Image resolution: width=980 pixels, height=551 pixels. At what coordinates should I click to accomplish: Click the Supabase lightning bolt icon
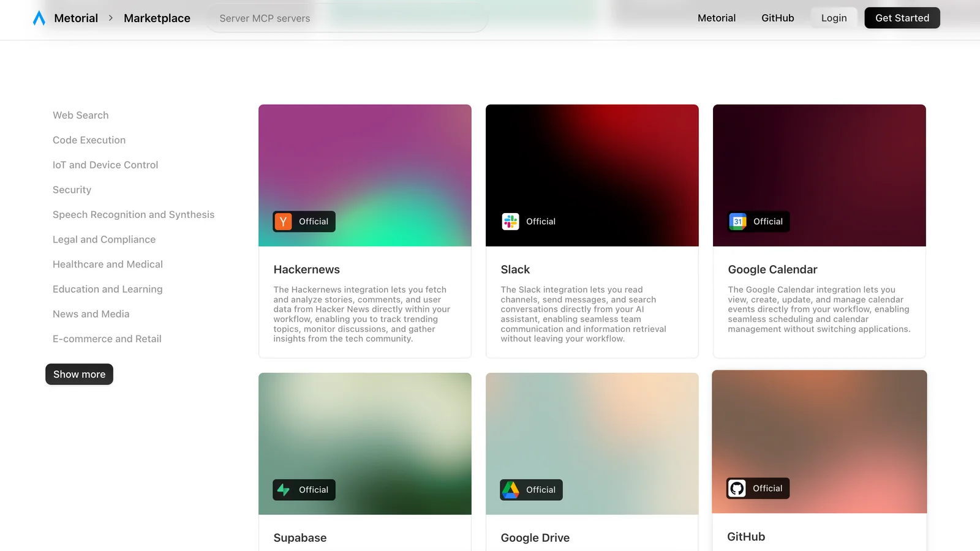pos(283,490)
